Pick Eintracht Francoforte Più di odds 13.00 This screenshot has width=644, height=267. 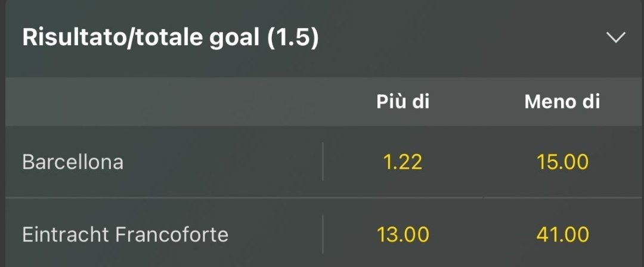pos(402,234)
